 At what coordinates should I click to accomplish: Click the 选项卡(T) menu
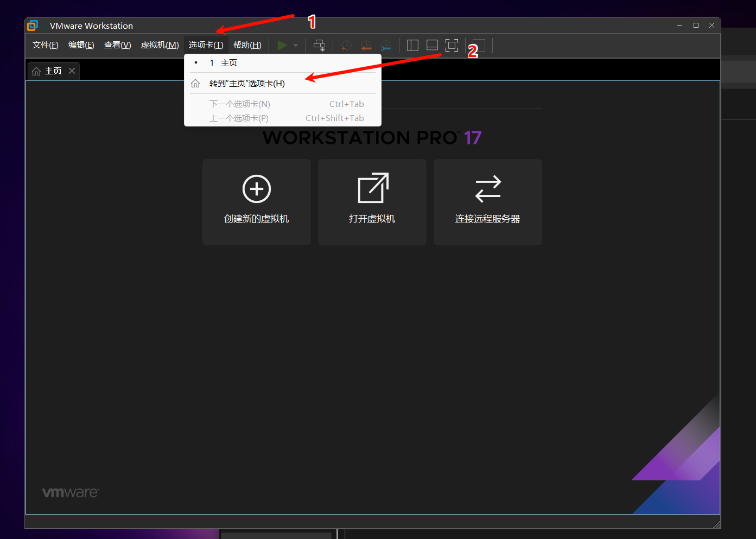point(206,45)
